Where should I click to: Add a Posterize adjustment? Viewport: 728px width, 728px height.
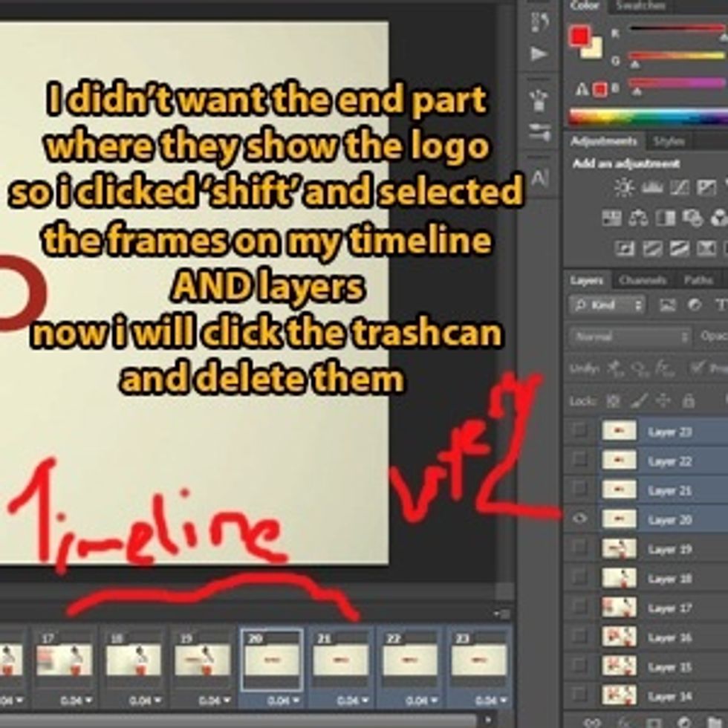point(652,249)
